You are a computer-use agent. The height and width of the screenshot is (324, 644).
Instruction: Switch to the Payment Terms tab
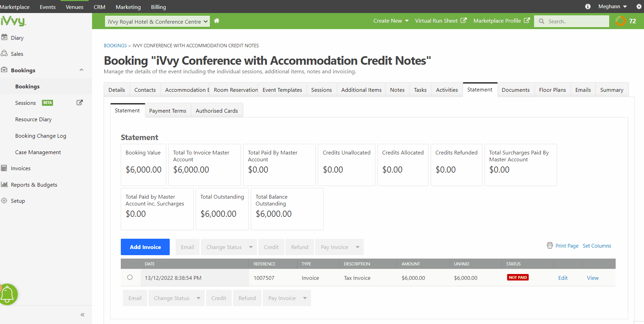[168, 111]
